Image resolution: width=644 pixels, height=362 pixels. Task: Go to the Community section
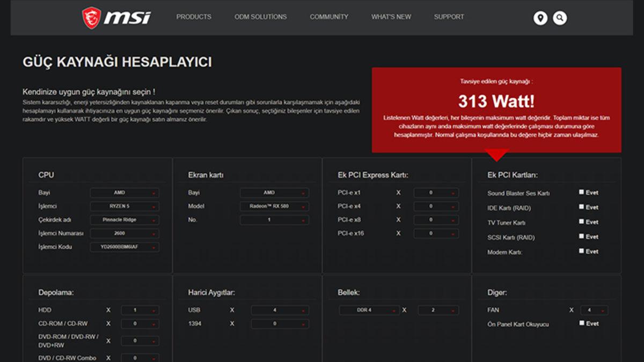click(x=329, y=17)
